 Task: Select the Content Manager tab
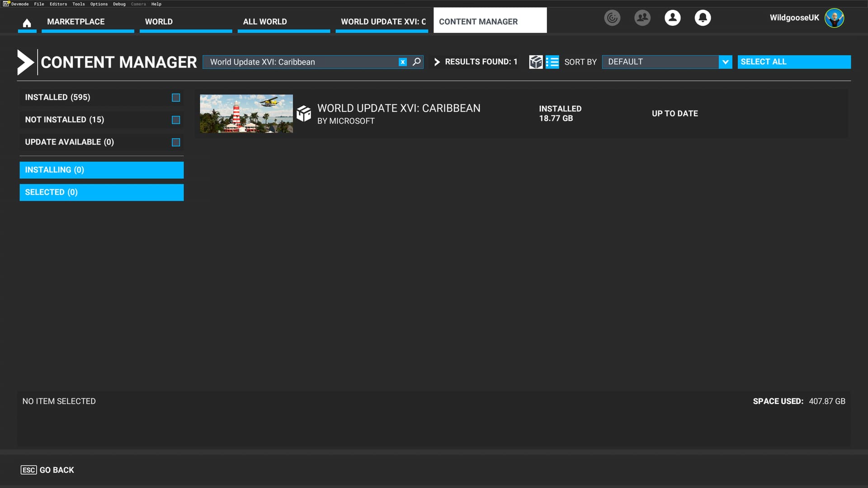(490, 20)
